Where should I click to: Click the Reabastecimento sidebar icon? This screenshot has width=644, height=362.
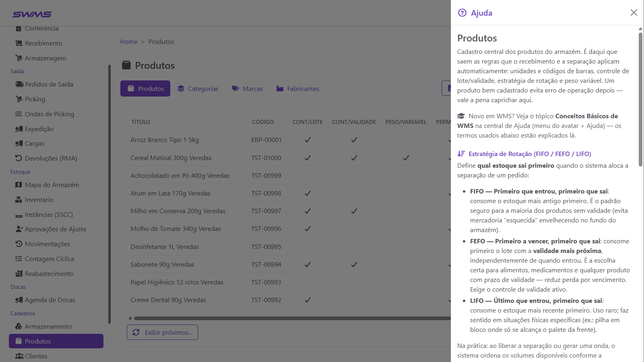tap(19, 274)
